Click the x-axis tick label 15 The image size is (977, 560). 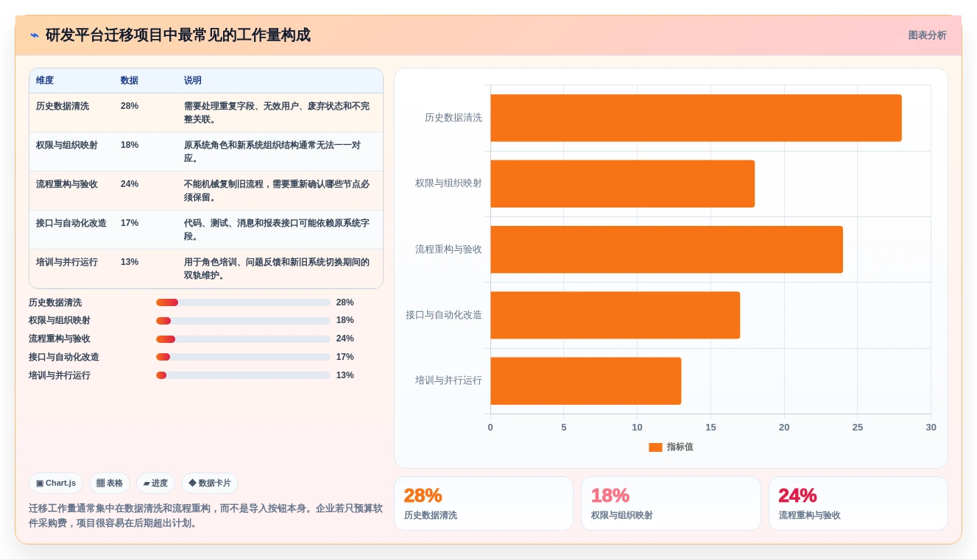pos(710,428)
